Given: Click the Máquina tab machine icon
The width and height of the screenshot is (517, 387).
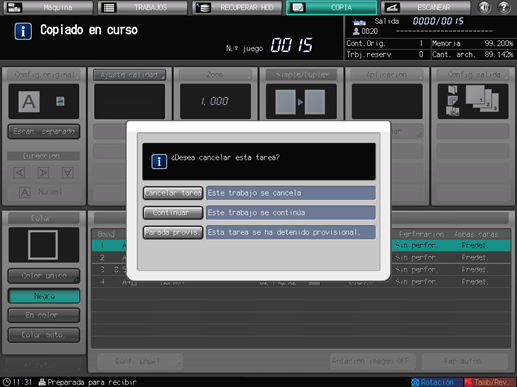Looking at the screenshot, I should [14, 7].
